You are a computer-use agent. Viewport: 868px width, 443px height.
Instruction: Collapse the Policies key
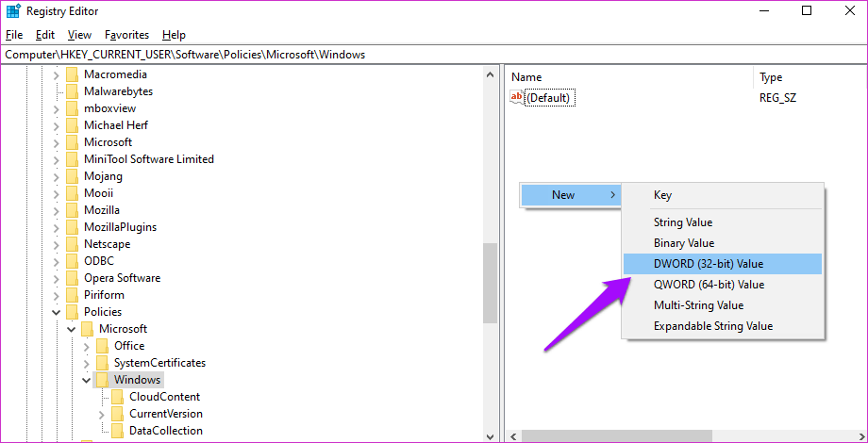(x=56, y=313)
